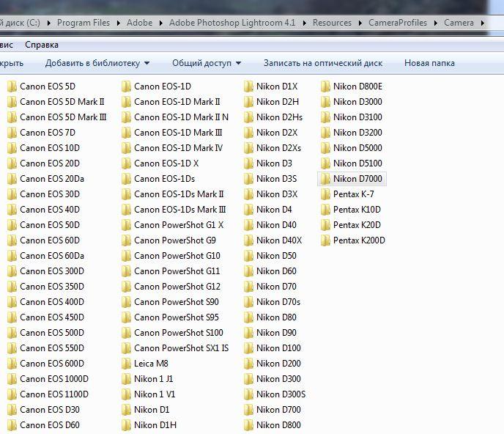The height and width of the screenshot is (434, 504).
Task: Open the Справка menu
Action: [x=42, y=45]
